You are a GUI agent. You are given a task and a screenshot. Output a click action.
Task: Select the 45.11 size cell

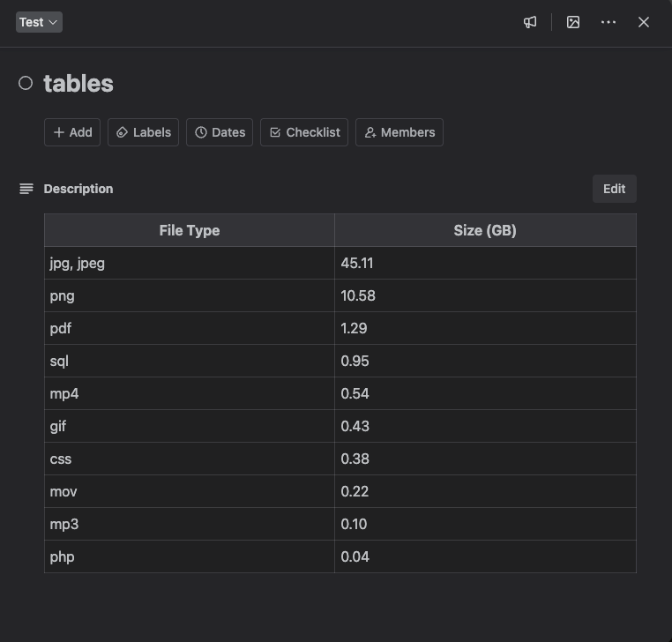485,263
